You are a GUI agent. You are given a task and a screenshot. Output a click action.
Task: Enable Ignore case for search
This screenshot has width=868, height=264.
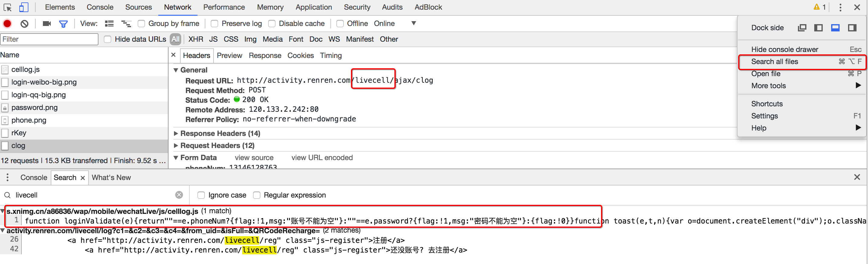point(201,195)
